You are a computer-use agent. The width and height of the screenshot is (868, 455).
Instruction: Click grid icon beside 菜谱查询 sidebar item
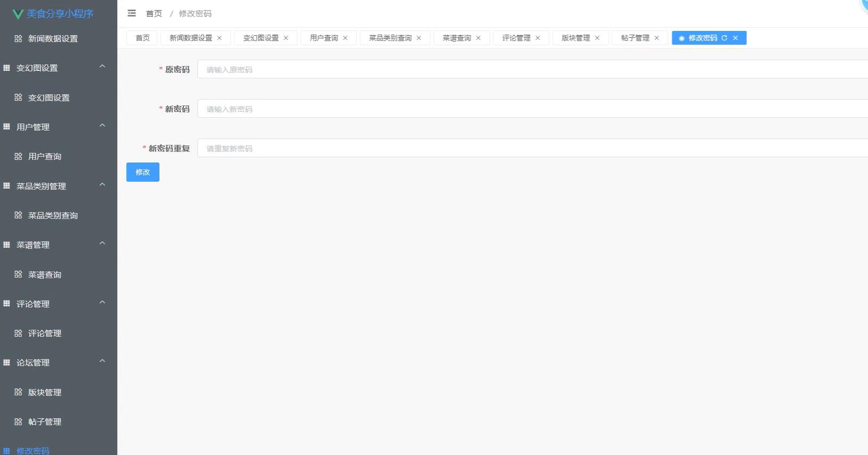click(x=18, y=274)
